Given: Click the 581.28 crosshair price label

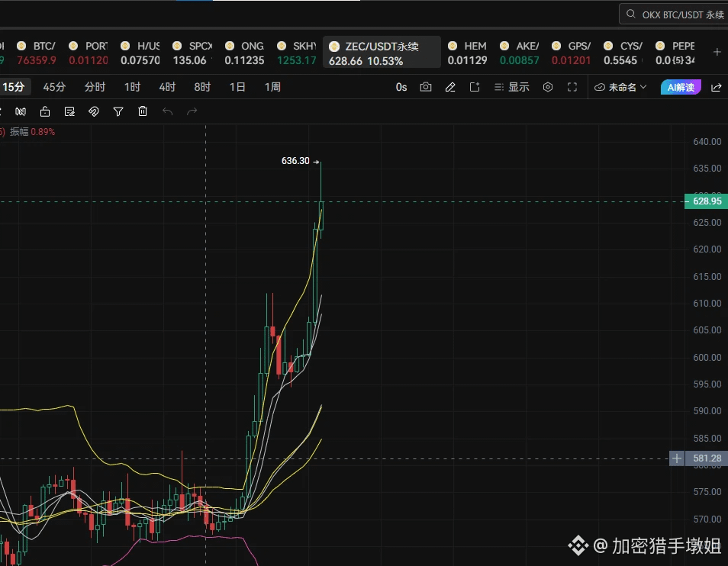Looking at the screenshot, I should pyautogui.click(x=707, y=458).
